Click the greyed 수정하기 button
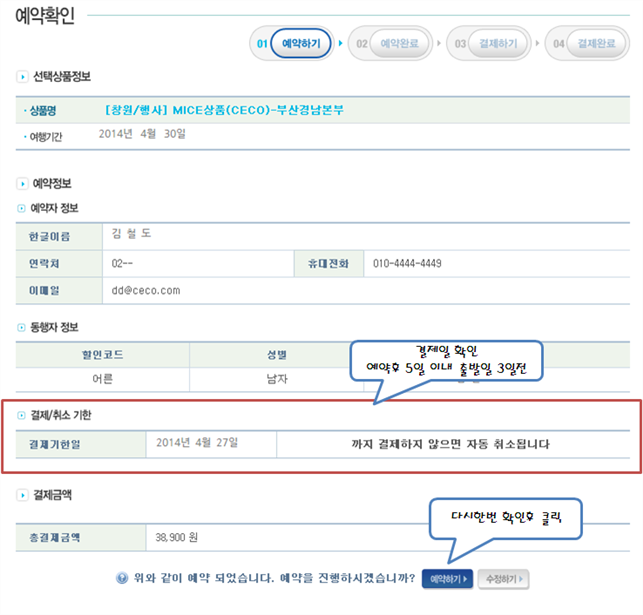The image size is (643, 615). [505, 579]
